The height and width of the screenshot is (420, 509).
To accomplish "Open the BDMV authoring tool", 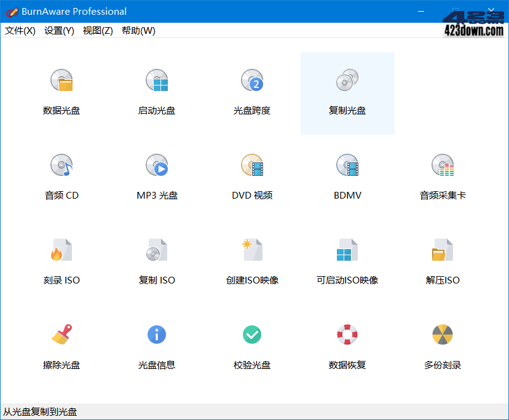I will [x=347, y=177].
